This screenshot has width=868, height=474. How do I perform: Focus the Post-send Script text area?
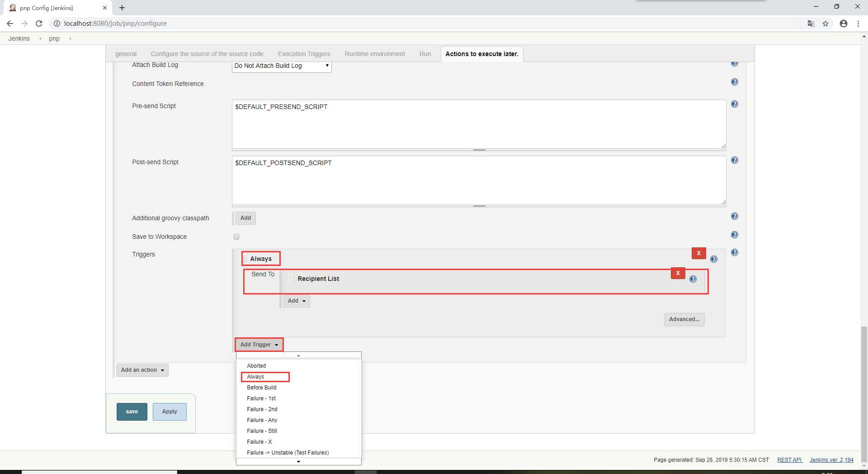[479, 180]
